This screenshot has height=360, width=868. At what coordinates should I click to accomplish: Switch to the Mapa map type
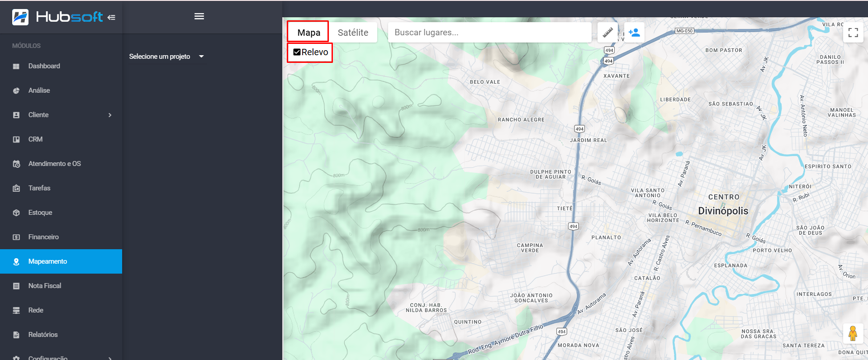pyautogui.click(x=308, y=33)
